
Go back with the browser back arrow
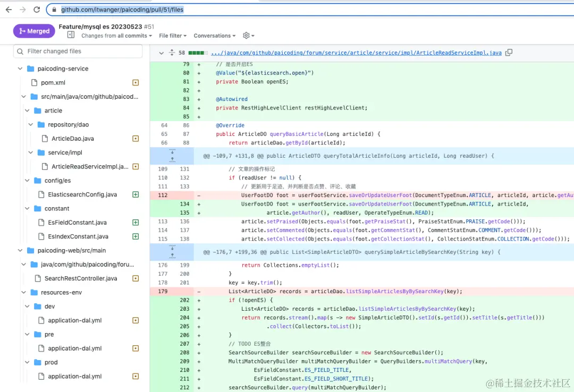click(9, 10)
